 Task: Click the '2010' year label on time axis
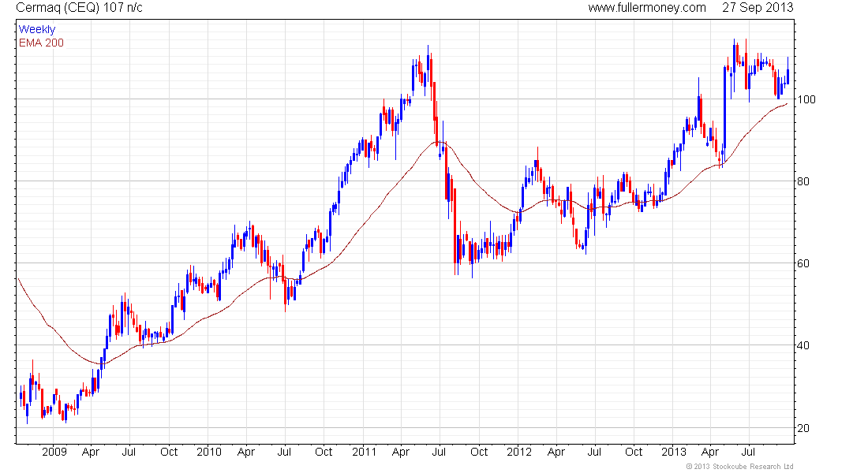pos(208,452)
